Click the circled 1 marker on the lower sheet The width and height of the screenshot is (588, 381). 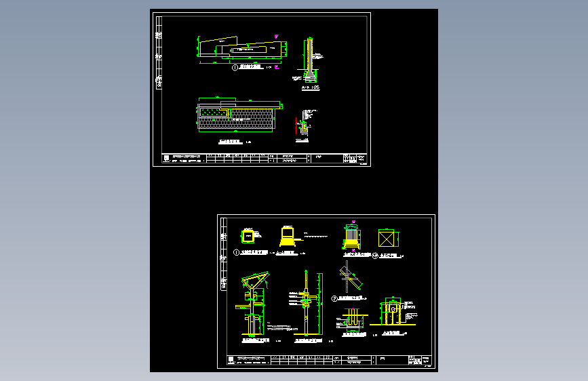236,252
